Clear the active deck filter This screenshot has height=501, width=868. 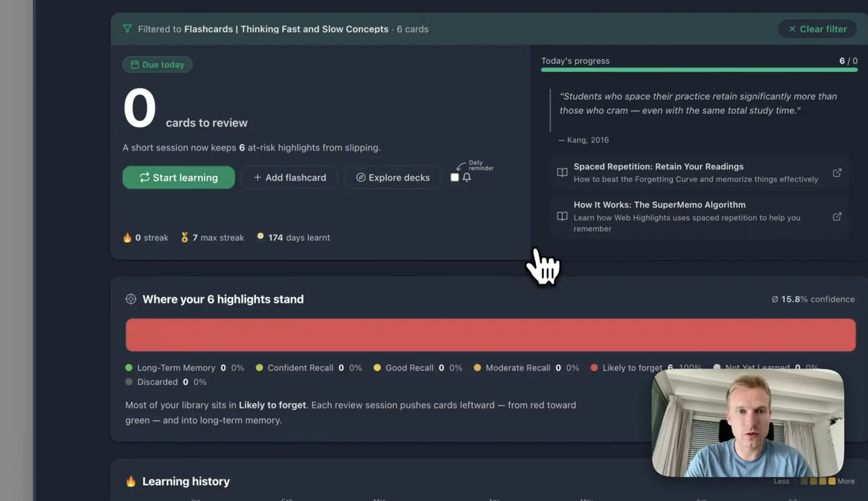coord(817,29)
